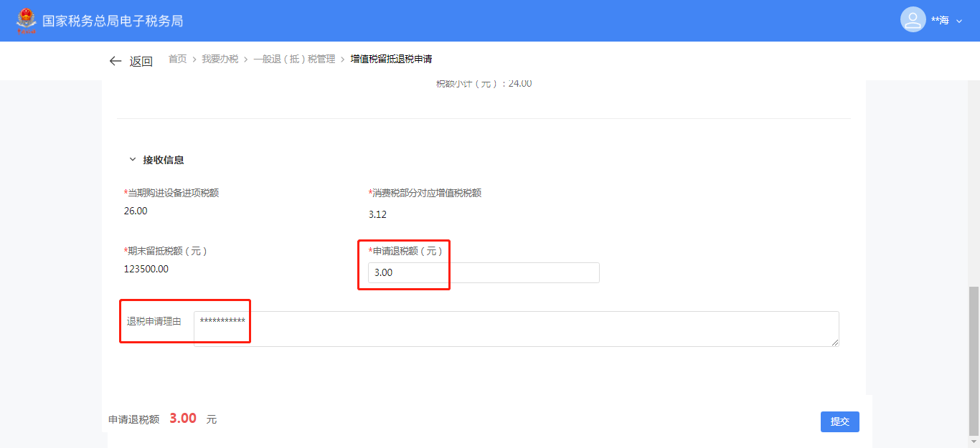Open 我要办税 breadcrumb item

click(x=220, y=59)
